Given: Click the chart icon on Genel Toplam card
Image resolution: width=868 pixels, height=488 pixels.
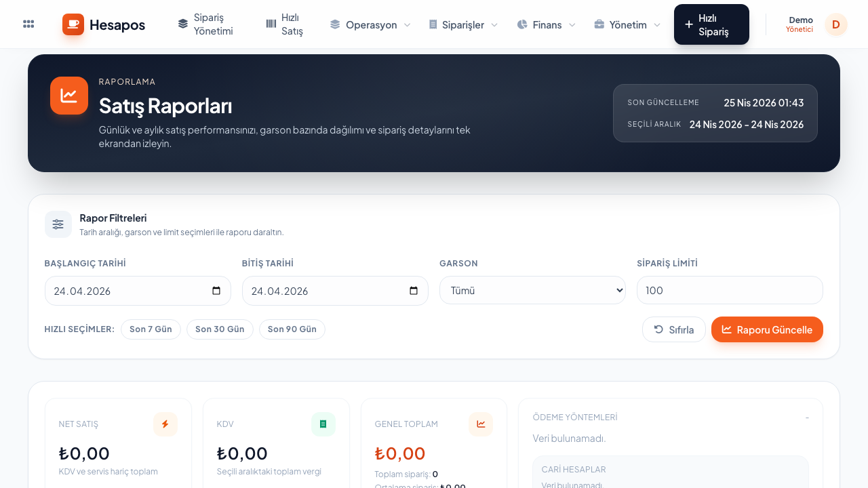Looking at the screenshot, I should 481,424.
